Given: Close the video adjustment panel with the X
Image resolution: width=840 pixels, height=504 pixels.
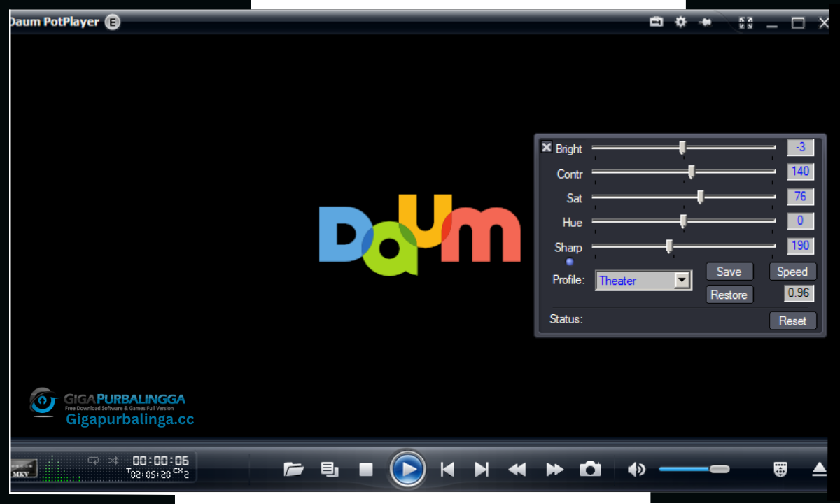Looking at the screenshot, I should [x=547, y=147].
